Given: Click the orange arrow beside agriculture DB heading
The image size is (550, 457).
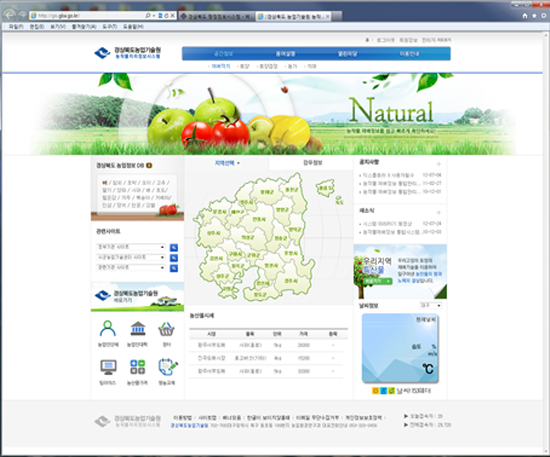Looking at the screenshot, I should point(149,165).
